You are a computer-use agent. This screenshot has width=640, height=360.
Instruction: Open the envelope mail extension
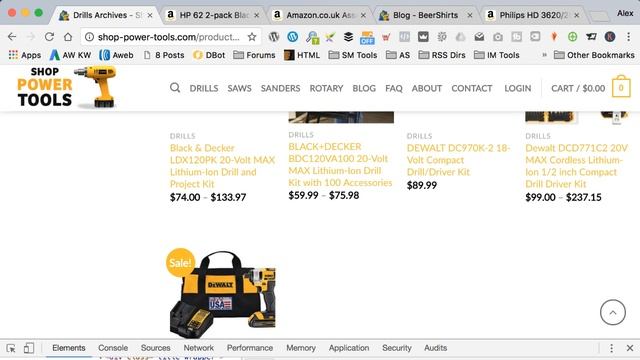point(479,37)
